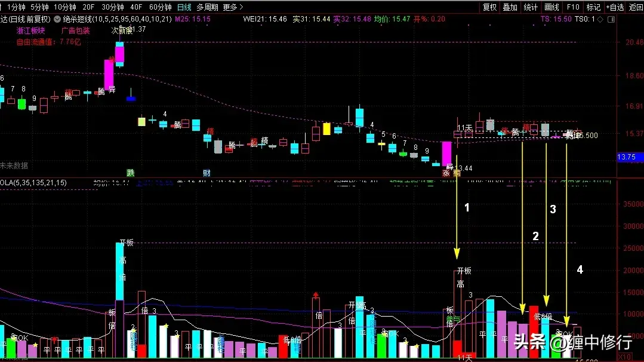Click the M25: 15.15 indicator value

(x=193, y=19)
